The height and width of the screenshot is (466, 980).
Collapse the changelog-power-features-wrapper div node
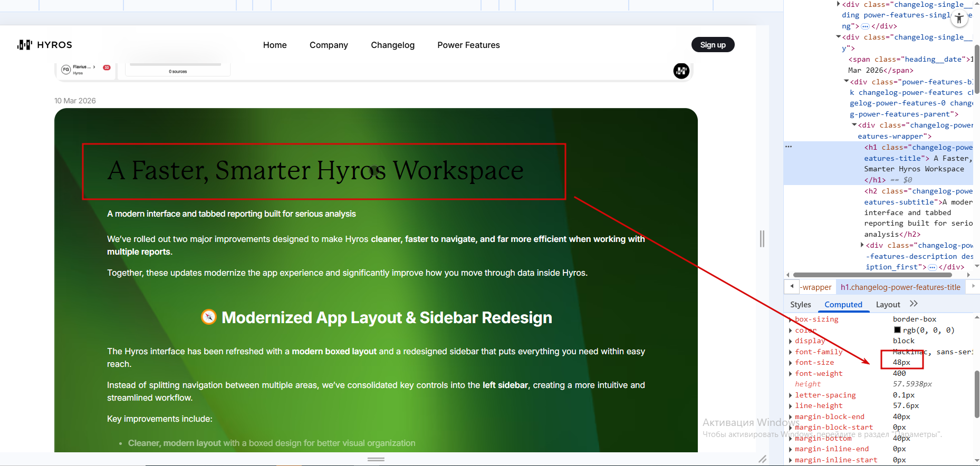(x=854, y=125)
